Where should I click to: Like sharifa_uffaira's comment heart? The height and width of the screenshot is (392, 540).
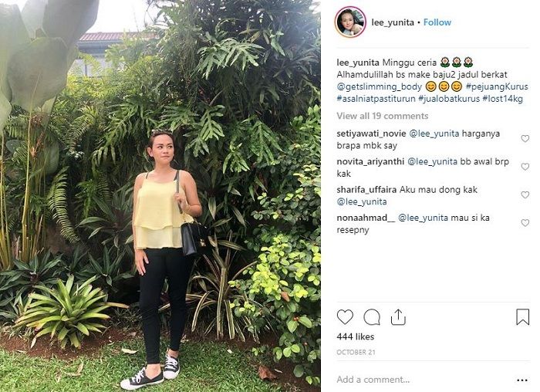coord(525,195)
